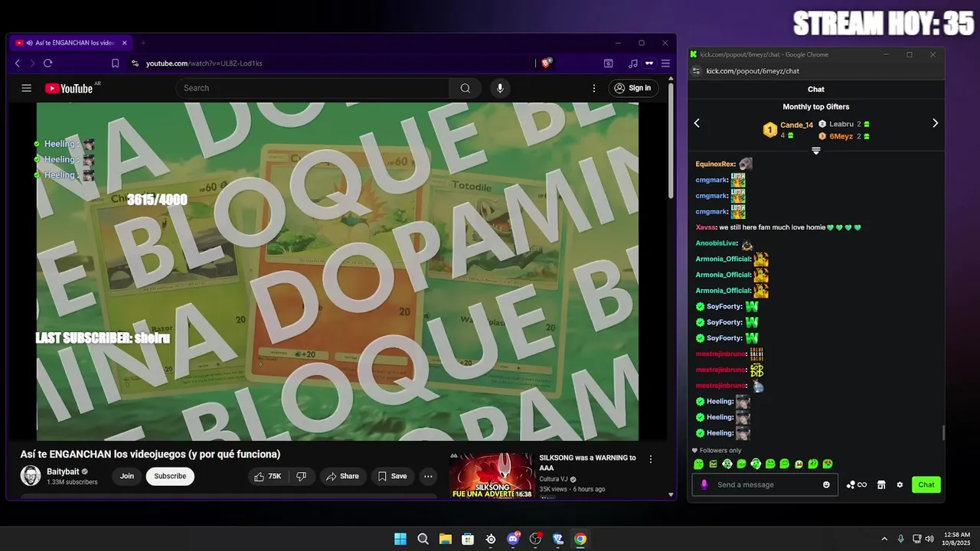Open the YouTube hamburger guide menu
The image size is (980, 551).
coord(26,88)
